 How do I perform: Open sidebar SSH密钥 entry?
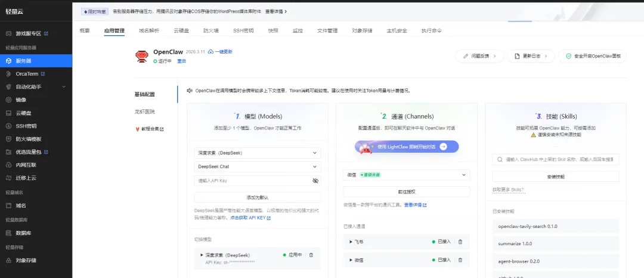pos(26,126)
